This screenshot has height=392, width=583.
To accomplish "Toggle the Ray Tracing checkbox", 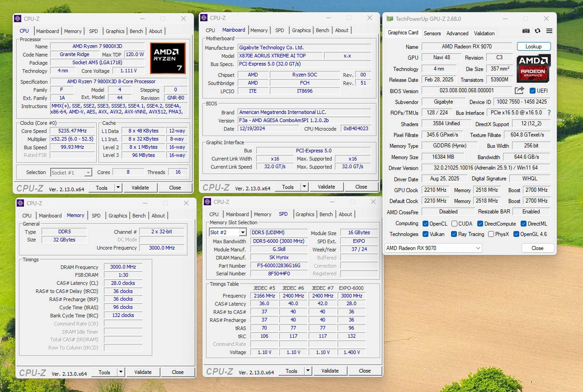I will tap(454, 234).
